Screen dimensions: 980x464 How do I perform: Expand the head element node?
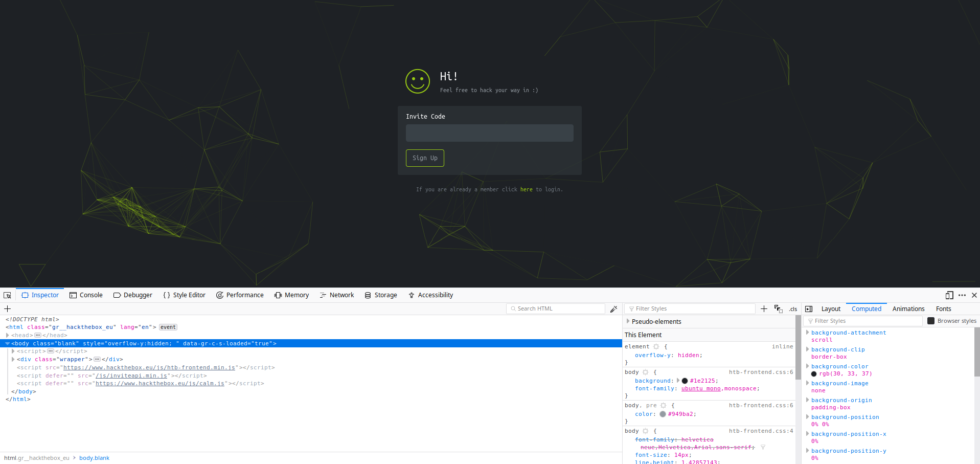coord(8,335)
